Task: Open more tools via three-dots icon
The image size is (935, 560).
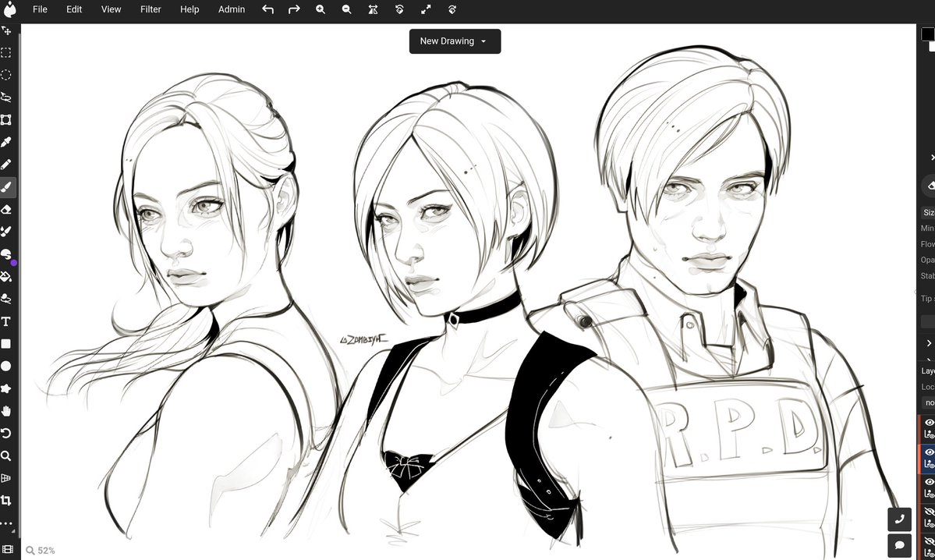Action: [x=6, y=523]
